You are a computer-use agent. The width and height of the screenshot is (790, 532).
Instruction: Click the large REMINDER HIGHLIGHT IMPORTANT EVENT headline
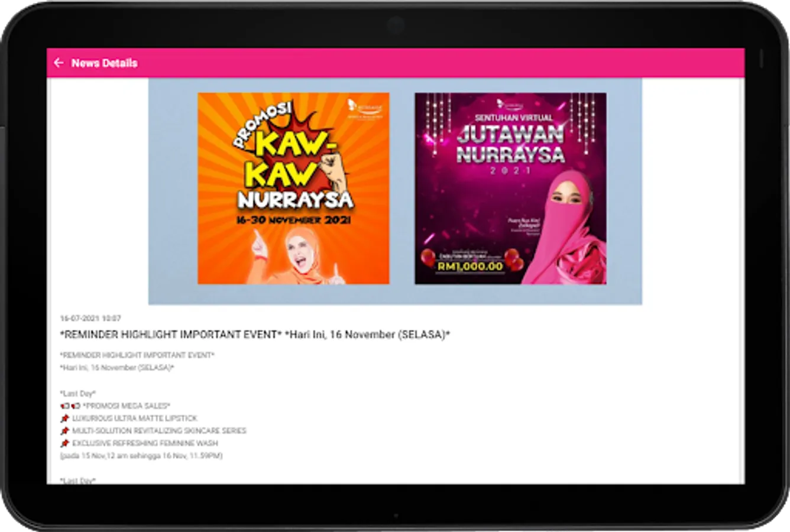pyautogui.click(x=255, y=335)
